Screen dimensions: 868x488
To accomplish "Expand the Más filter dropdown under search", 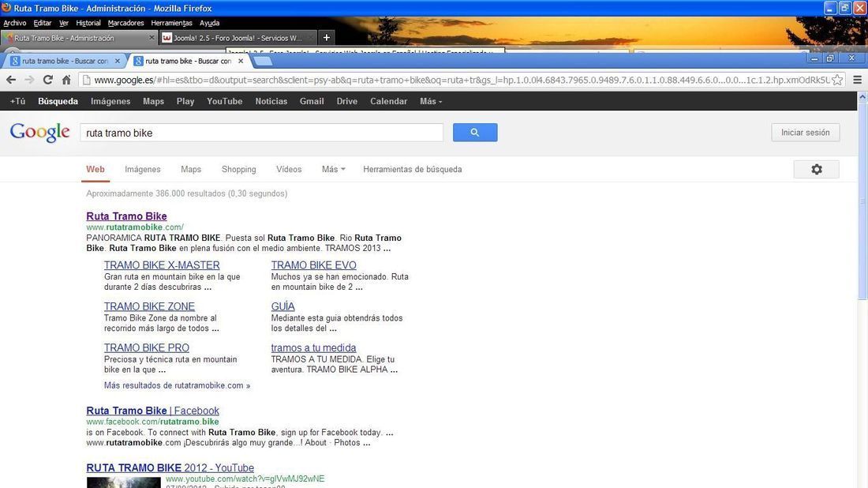I will point(333,170).
